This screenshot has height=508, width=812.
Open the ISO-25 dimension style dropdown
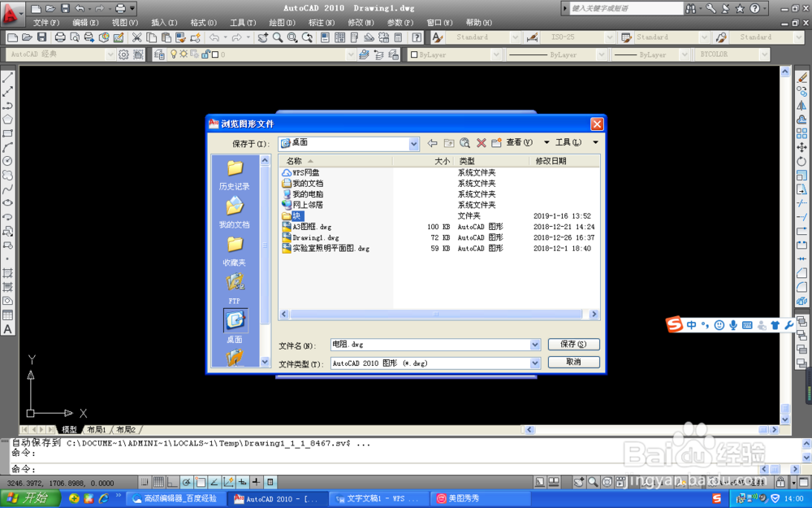pyautogui.click(x=610, y=37)
